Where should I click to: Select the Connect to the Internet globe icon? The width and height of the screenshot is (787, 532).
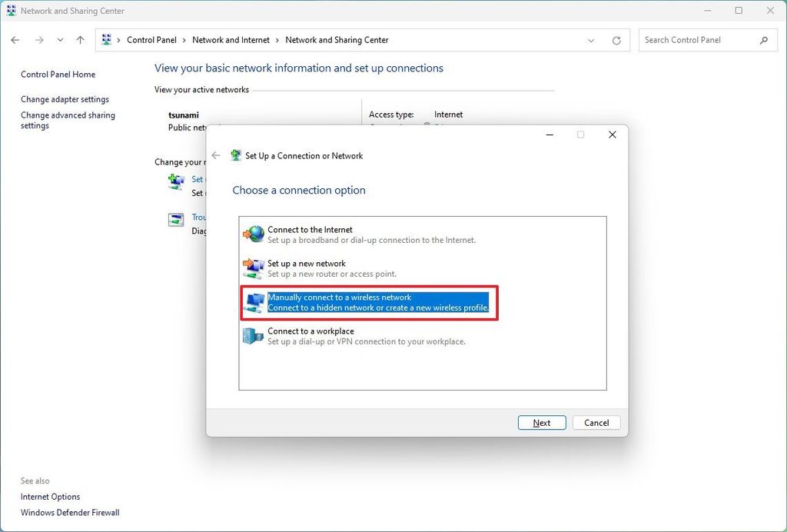pyautogui.click(x=254, y=233)
